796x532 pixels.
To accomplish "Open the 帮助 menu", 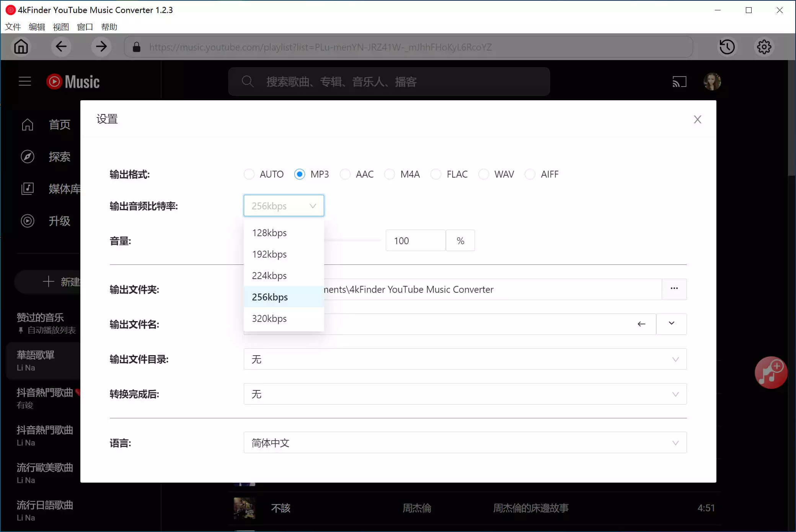I will (x=109, y=27).
